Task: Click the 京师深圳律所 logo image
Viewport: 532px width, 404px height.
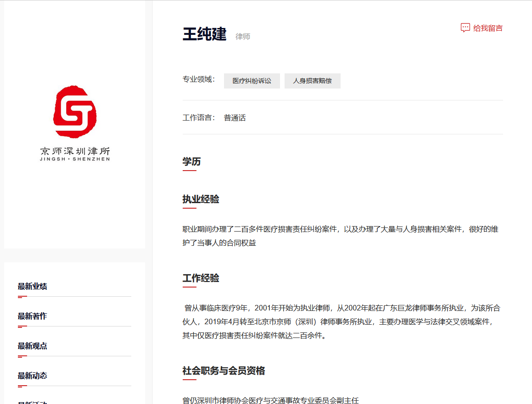Action: click(x=75, y=123)
